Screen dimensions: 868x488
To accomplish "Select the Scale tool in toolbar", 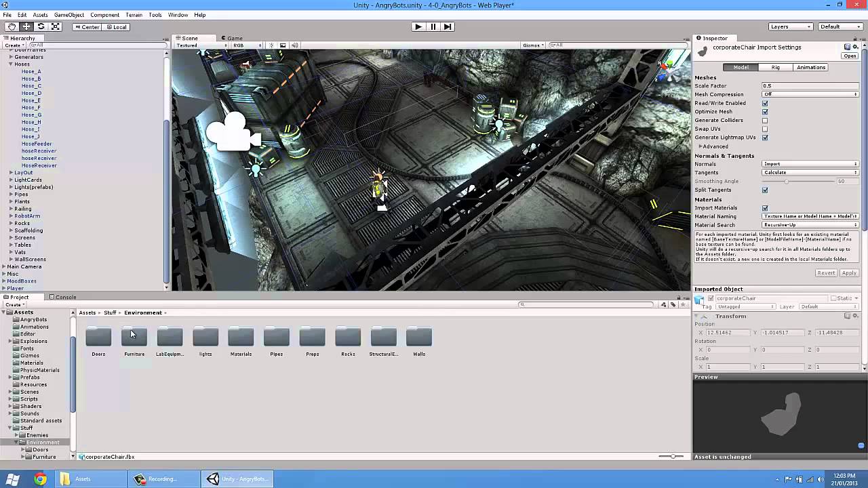I will point(56,26).
